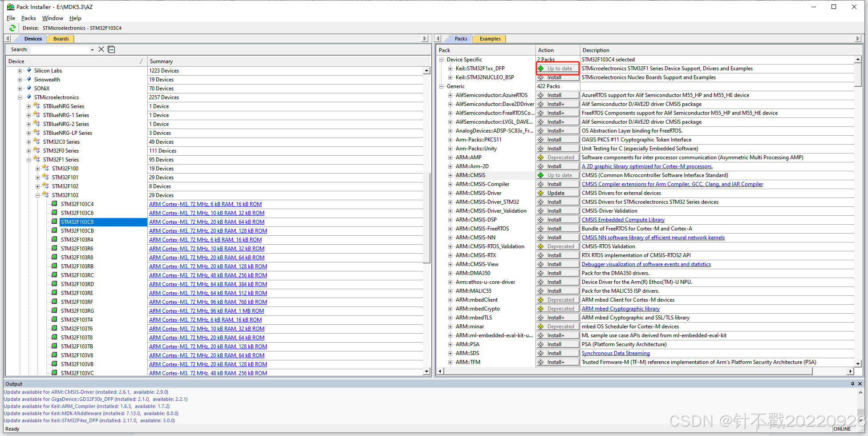Image resolution: width=868 pixels, height=436 pixels.
Task: Open STM32F103RG 96 kB RAM, 1 MB ROM link
Action: pyautogui.click(x=207, y=311)
